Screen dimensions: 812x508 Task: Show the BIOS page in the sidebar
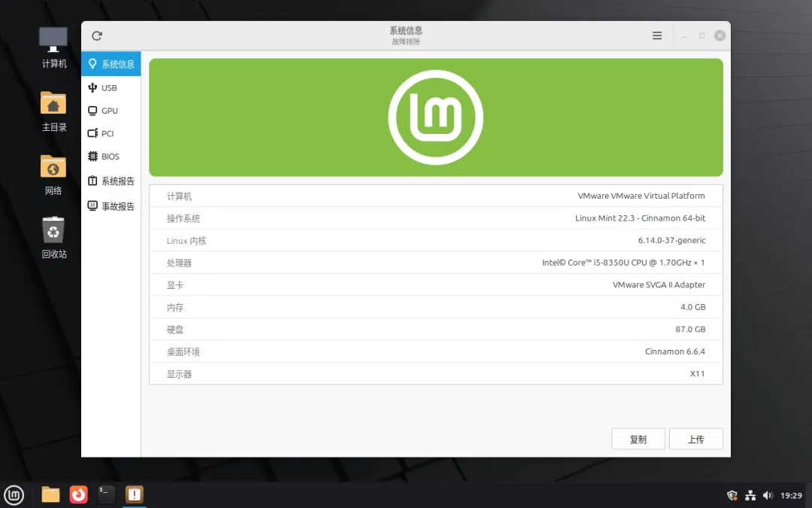(x=111, y=156)
